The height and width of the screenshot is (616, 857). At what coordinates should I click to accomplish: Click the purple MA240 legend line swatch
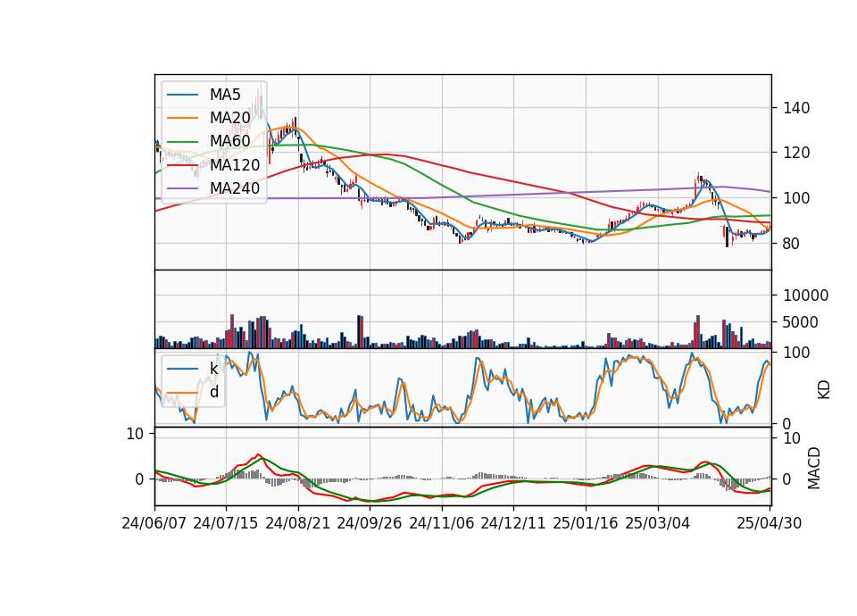182,188
